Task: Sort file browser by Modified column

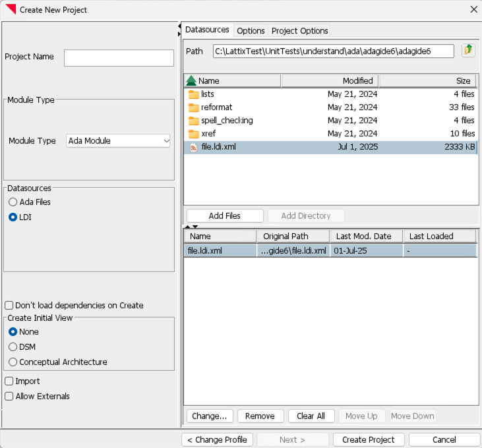Action: click(330, 81)
